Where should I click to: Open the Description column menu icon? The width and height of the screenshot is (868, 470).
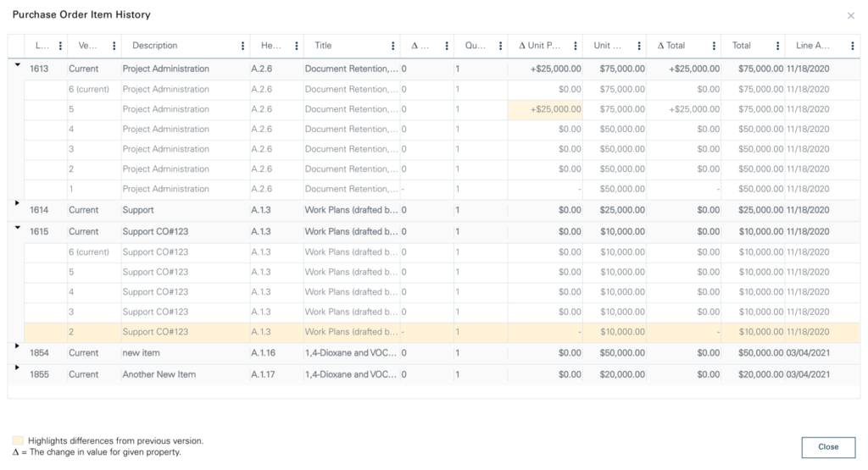pos(243,46)
